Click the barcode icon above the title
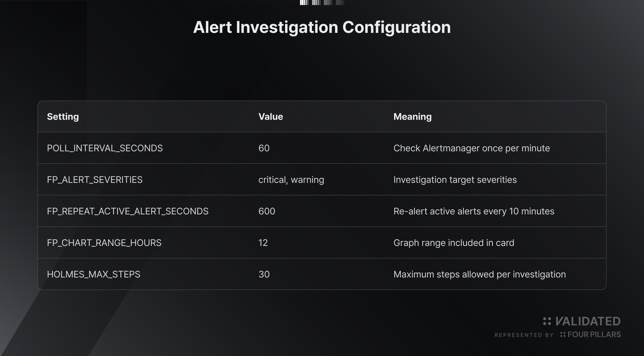The width and height of the screenshot is (644, 356). tap(322, 3)
